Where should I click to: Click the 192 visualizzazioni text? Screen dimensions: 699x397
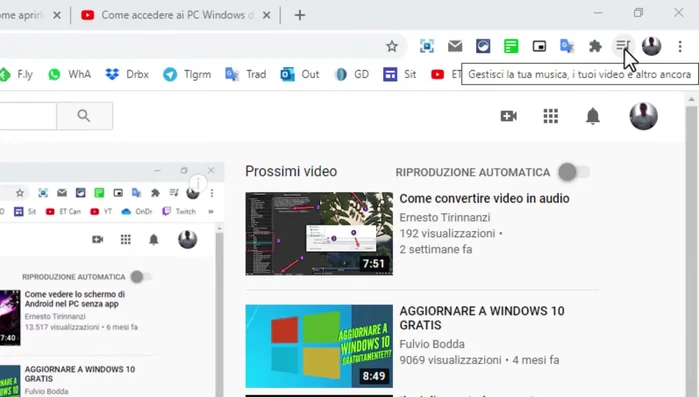[447, 233]
